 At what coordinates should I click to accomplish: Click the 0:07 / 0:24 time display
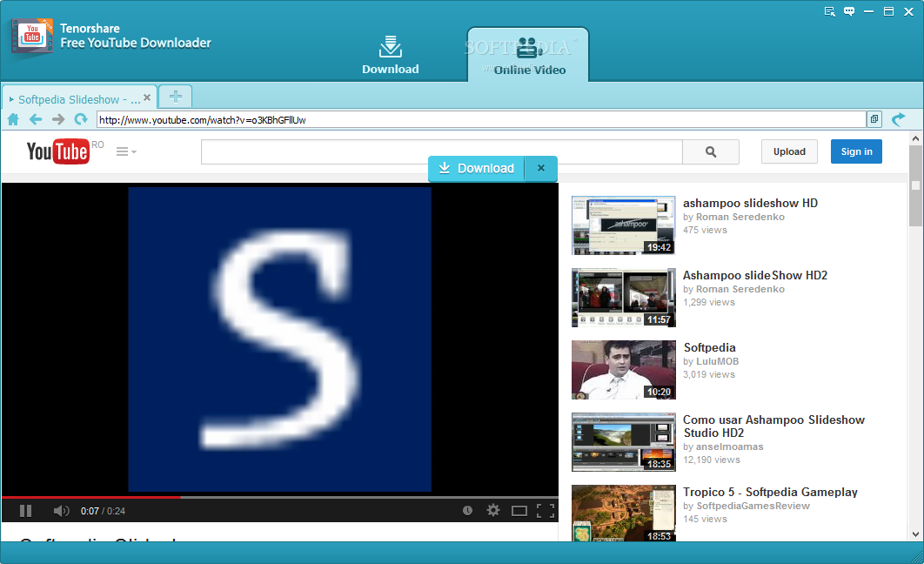click(104, 511)
